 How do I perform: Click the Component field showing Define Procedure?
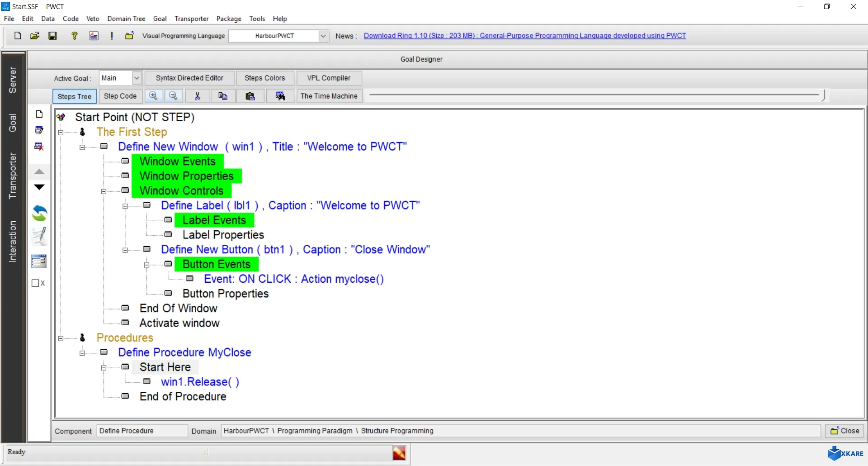pos(142,431)
